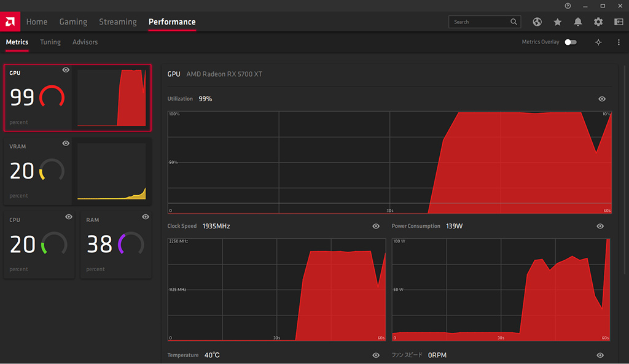Screen dimensions: 629x364
Task: Open the Home tab
Action: tap(36, 21)
